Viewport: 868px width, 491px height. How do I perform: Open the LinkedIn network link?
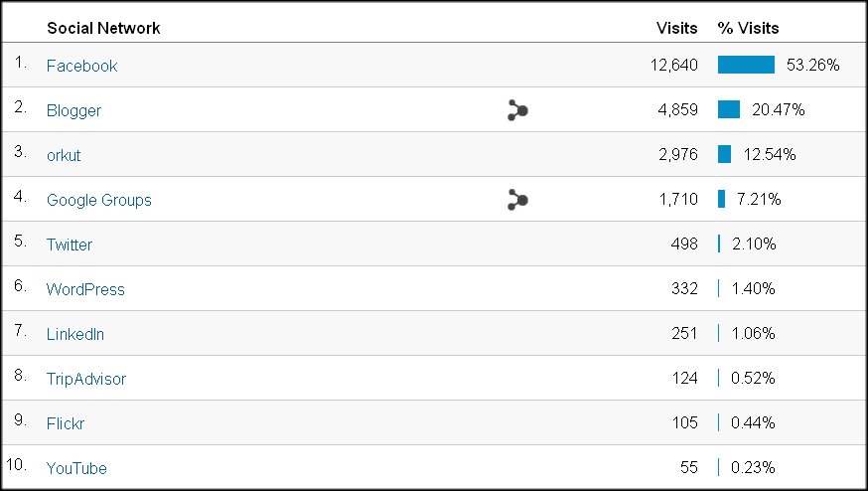pyautogui.click(x=75, y=334)
